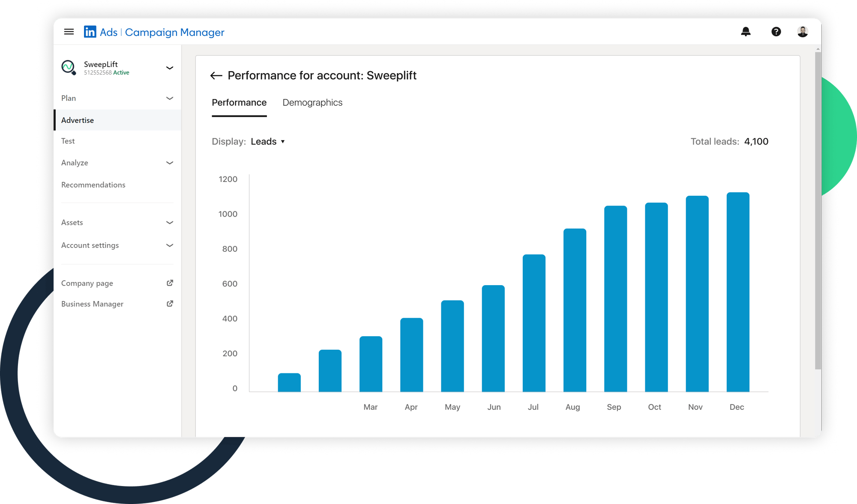
Task: Click the October bar in chart
Action: [656, 297]
